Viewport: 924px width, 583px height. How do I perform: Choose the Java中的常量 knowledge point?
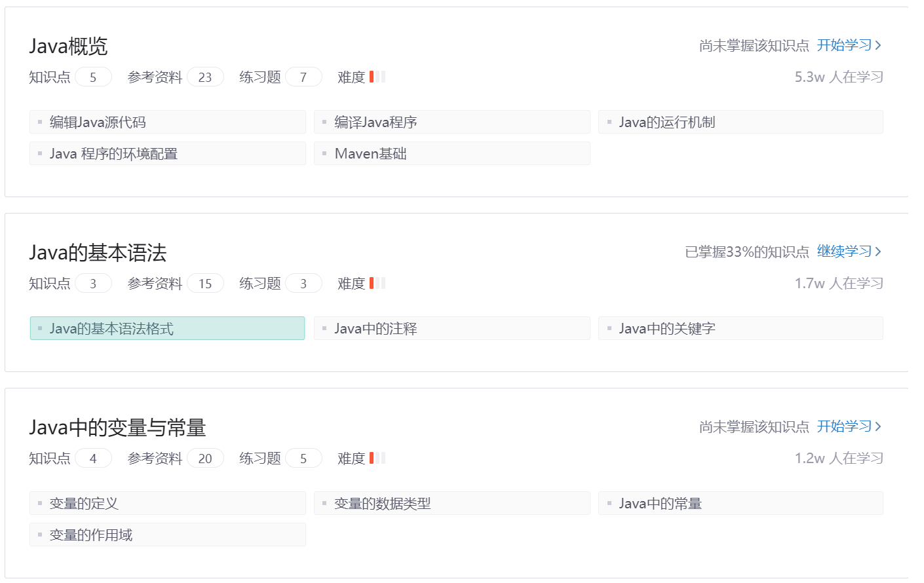(741, 503)
